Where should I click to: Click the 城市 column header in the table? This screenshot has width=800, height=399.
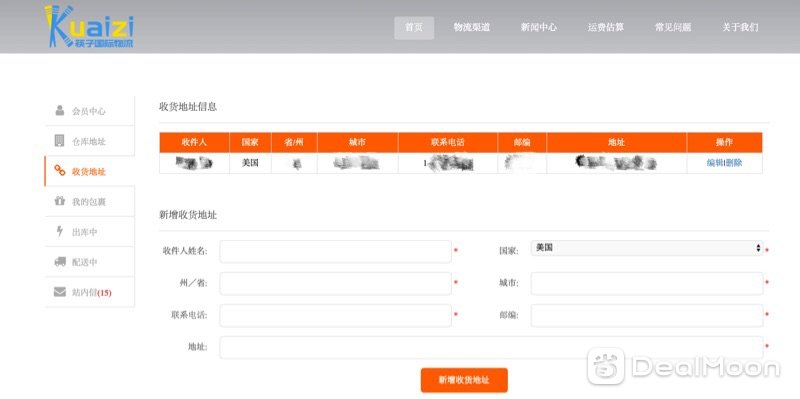click(x=358, y=142)
